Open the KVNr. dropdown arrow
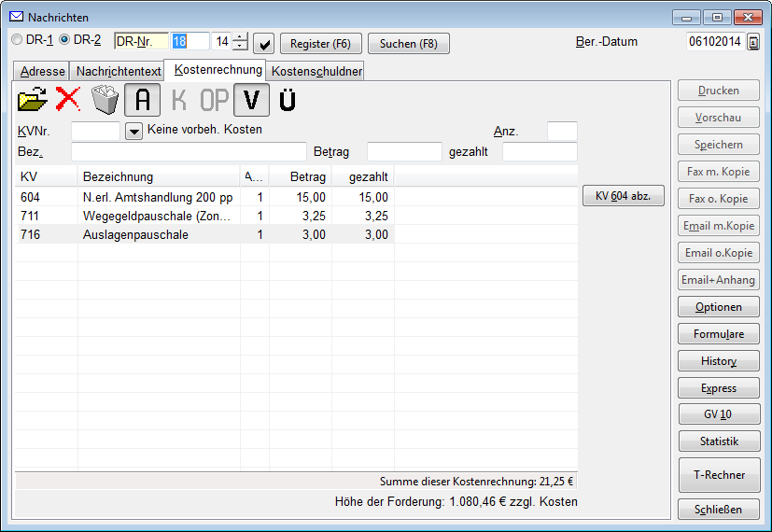 pyautogui.click(x=133, y=131)
